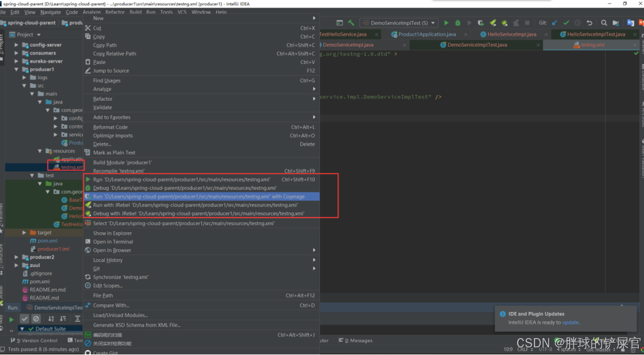Click Run with Coverage icon in the main toolbar
Viewport: 644px width, 355px height.
pyautogui.click(x=481, y=23)
